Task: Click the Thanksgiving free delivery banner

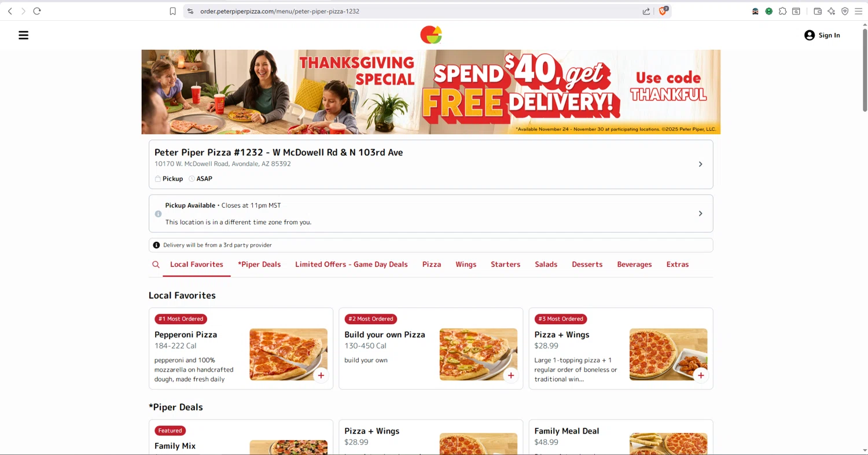Action: point(431,92)
